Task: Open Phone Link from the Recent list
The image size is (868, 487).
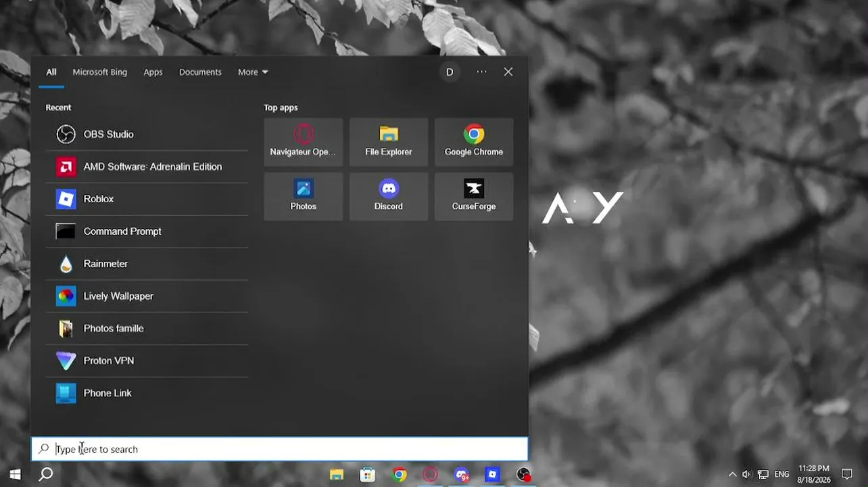Action: point(147,393)
